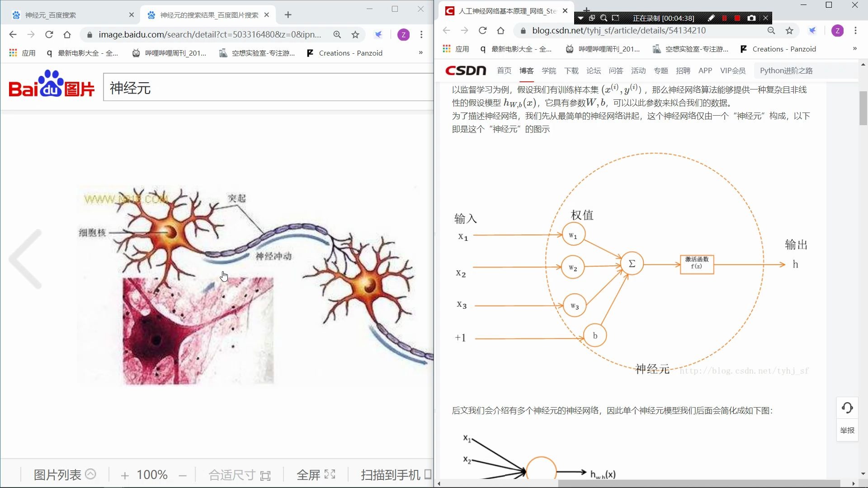Open 应用 apps shortcut in Baidu window
Viewport: 868px width, 488px height.
[23, 53]
